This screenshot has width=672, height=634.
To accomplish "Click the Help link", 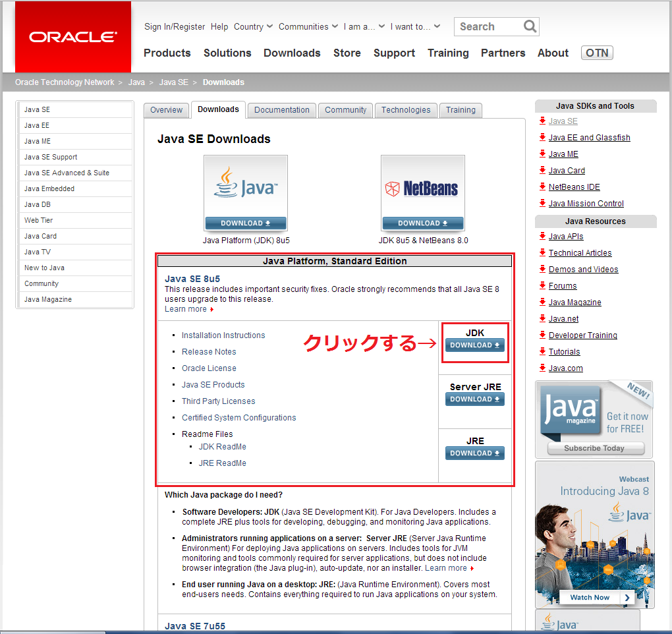I will pyautogui.click(x=219, y=26).
